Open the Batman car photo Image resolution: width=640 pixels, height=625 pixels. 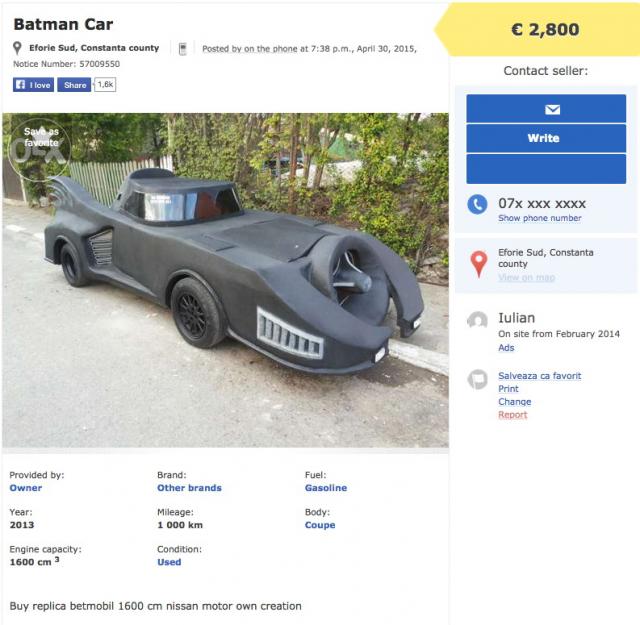[x=225, y=280]
